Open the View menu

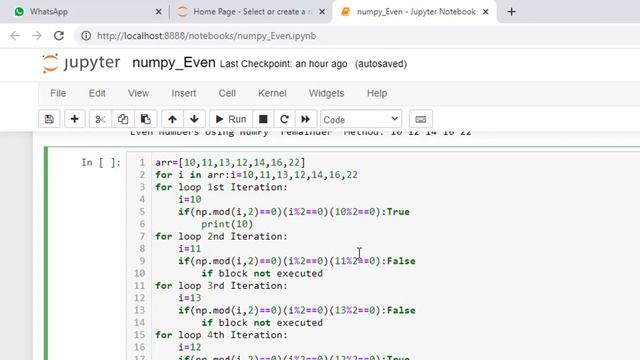point(138,93)
